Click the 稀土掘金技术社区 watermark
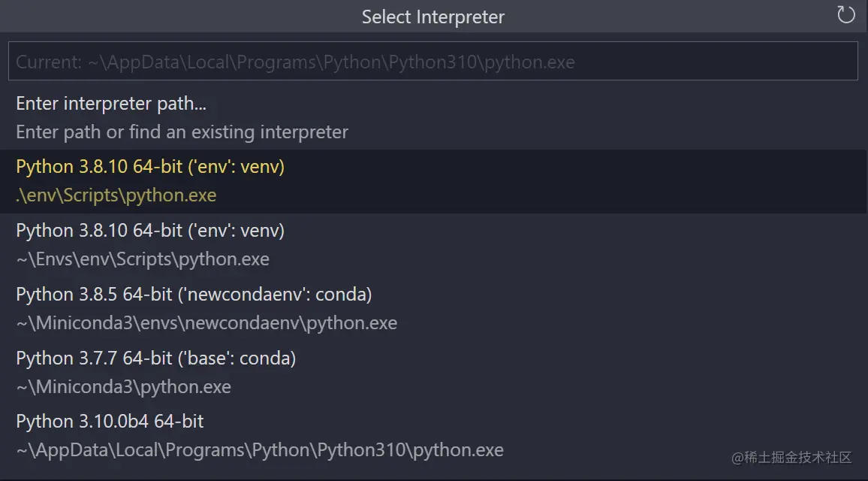Viewport: 868px width, 481px height. tap(791, 458)
